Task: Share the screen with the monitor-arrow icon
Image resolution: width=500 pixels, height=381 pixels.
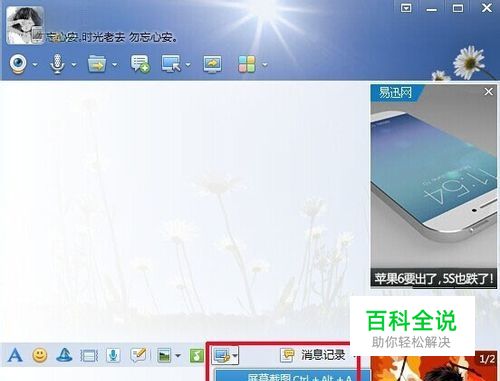Action: 212,64
